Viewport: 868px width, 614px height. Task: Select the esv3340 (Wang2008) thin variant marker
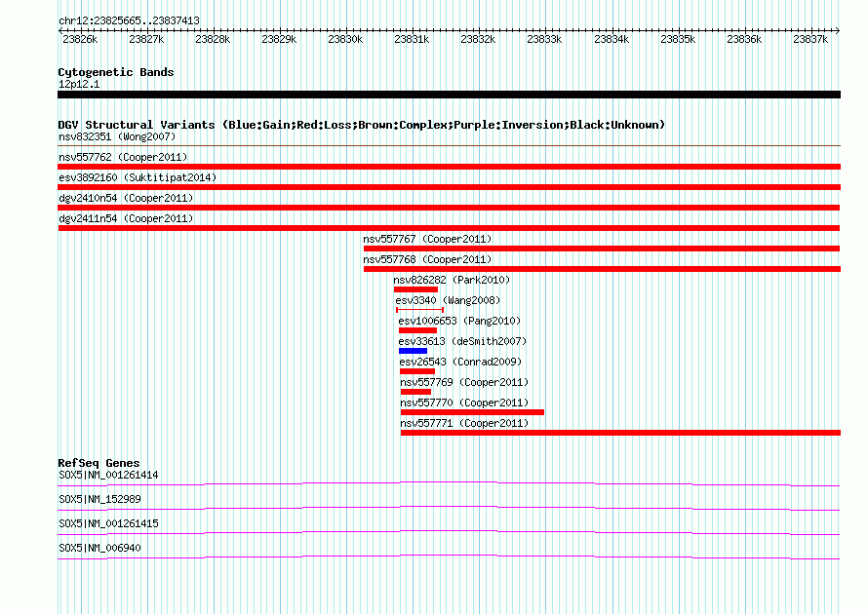tap(420, 310)
